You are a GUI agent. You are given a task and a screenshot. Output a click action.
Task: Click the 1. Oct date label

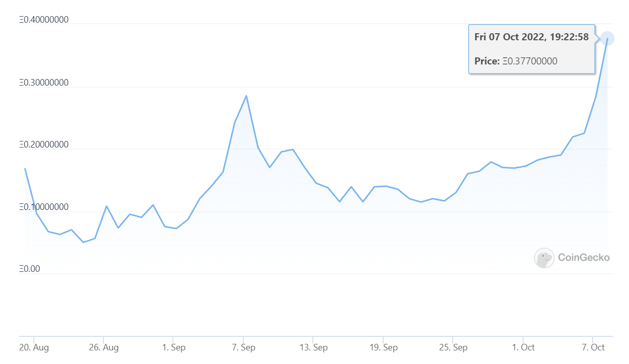coord(523,347)
